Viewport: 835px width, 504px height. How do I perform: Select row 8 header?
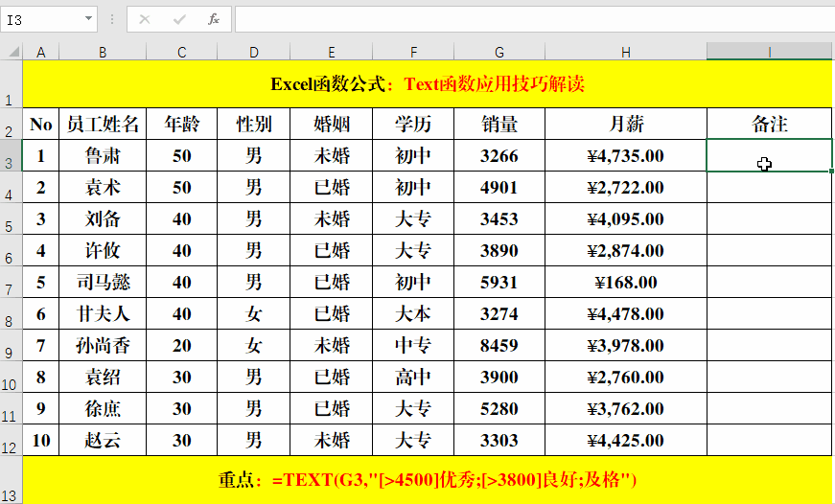tap(10, 313)
